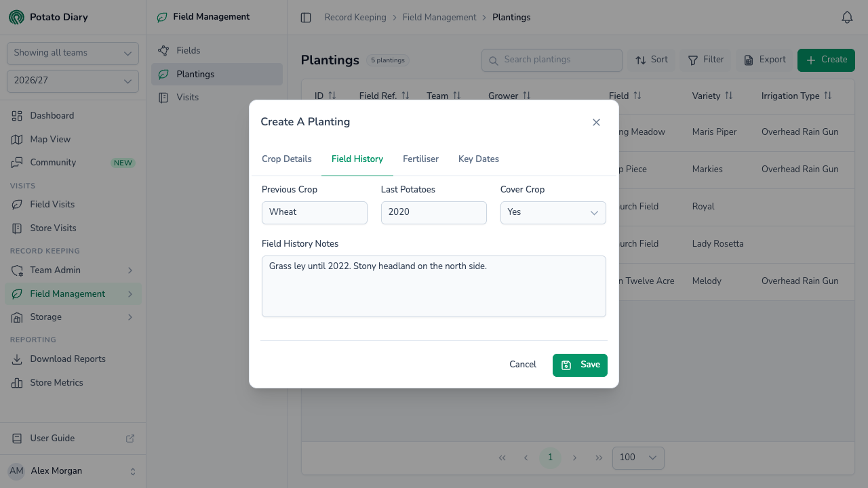The width and height of the screenshot is (868, 488).
Task: Expand the Storage menu
Action: [x=73, y=317]
